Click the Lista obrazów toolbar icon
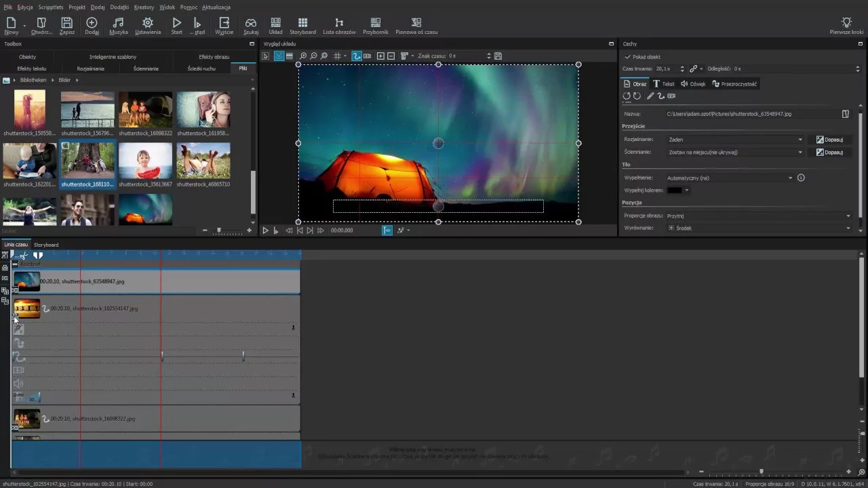 coord(339,23)
